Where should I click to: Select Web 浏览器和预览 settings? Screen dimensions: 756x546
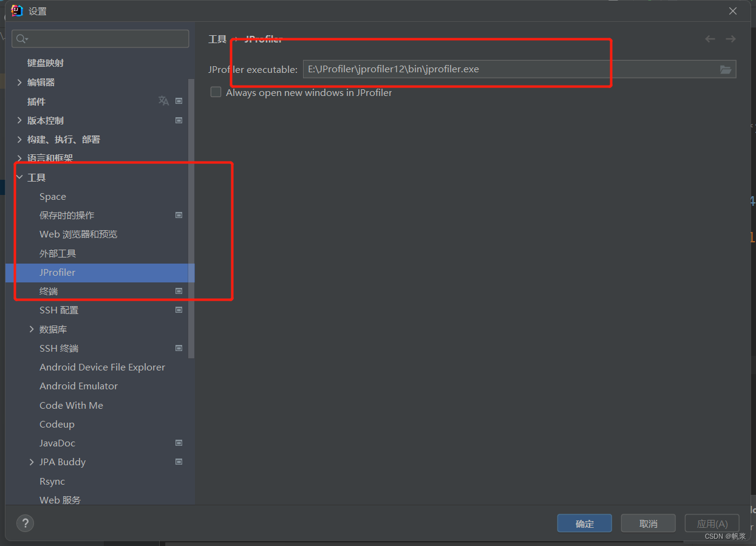coord(78,234)
